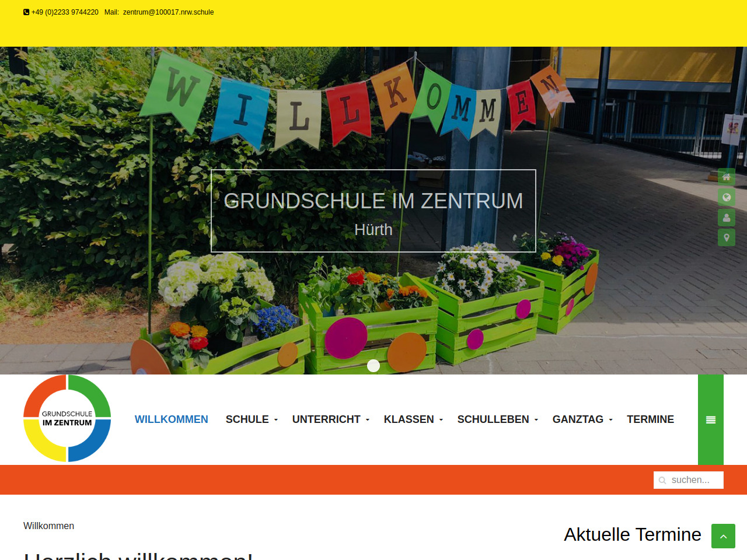Open the user icon in the side panel
Image resolution: width=747 pixels, height=560 pixels.
tap(727, 218)
